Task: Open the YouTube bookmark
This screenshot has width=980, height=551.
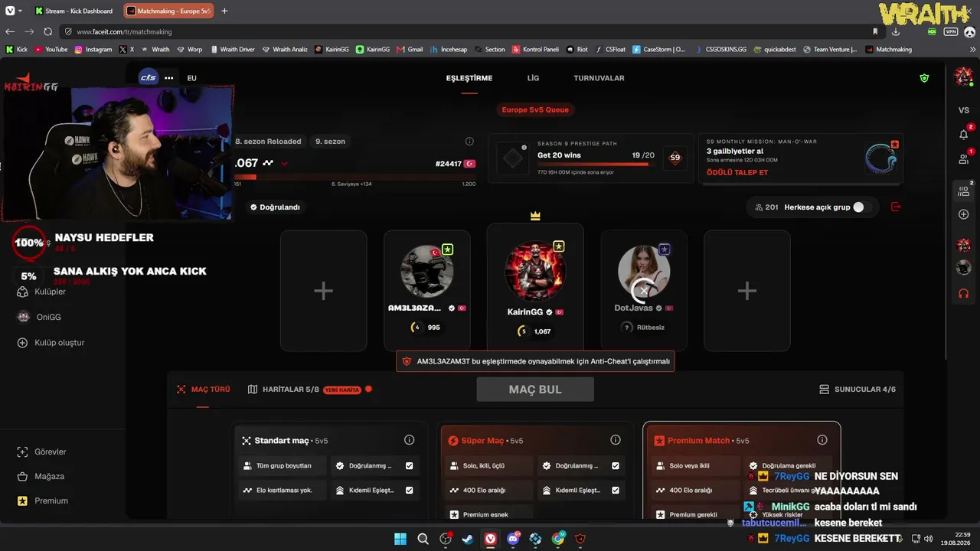Action: [51, 49]
